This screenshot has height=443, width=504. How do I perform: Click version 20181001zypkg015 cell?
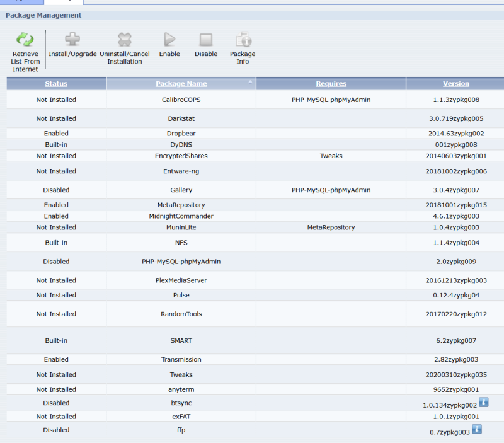click(x=455, y=205)
